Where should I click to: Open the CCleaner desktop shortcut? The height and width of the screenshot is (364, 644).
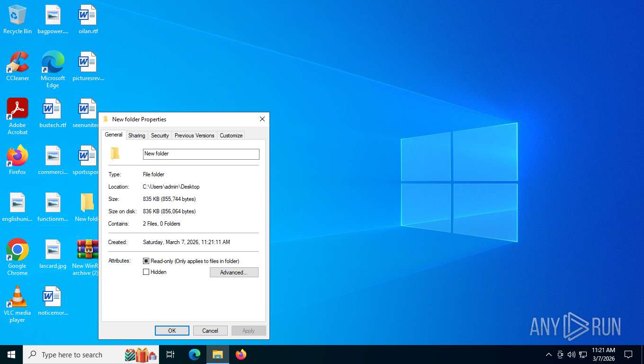pyautogui.click(x=18, y=67)
